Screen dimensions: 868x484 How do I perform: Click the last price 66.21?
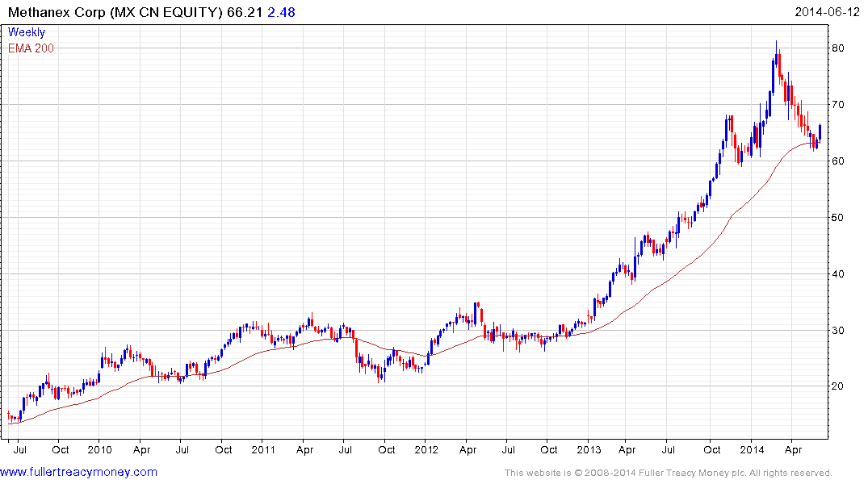pyautogui.click(x=244, y=11)
